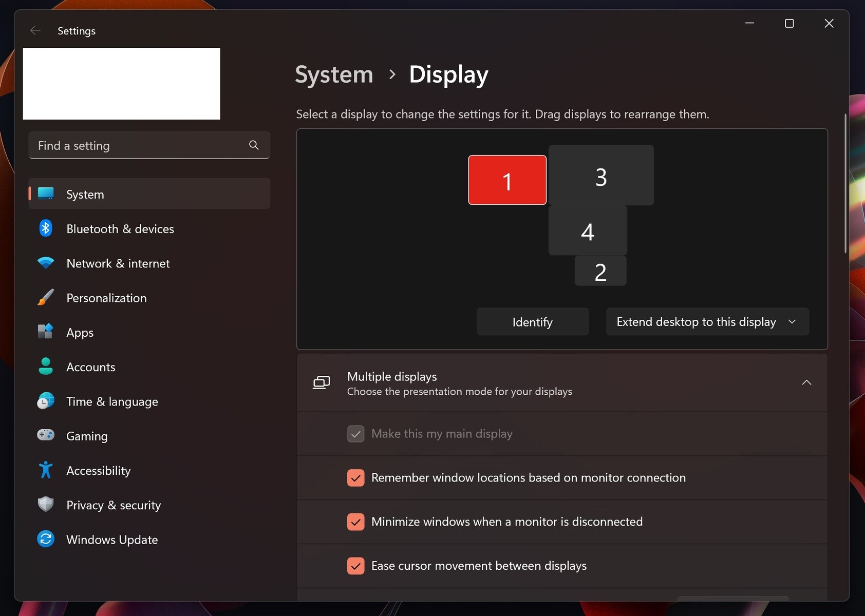This screenshot has width=865, height=616.
Task: Click the Apps sidebar icon
Action: coord(45,332)
